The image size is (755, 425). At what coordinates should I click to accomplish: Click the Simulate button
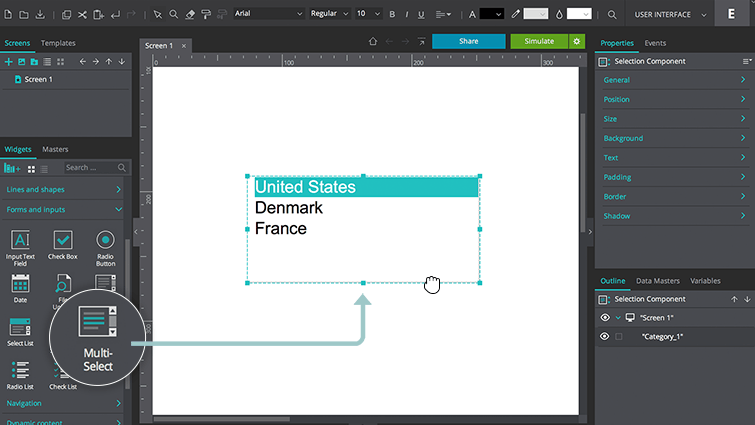(539, 41)
